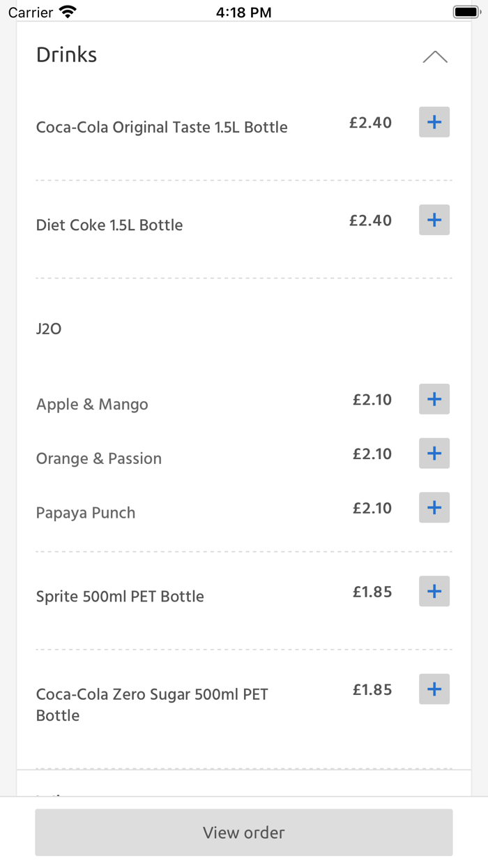Add Sprite 500ml PET Bottle

click(434, 591)
